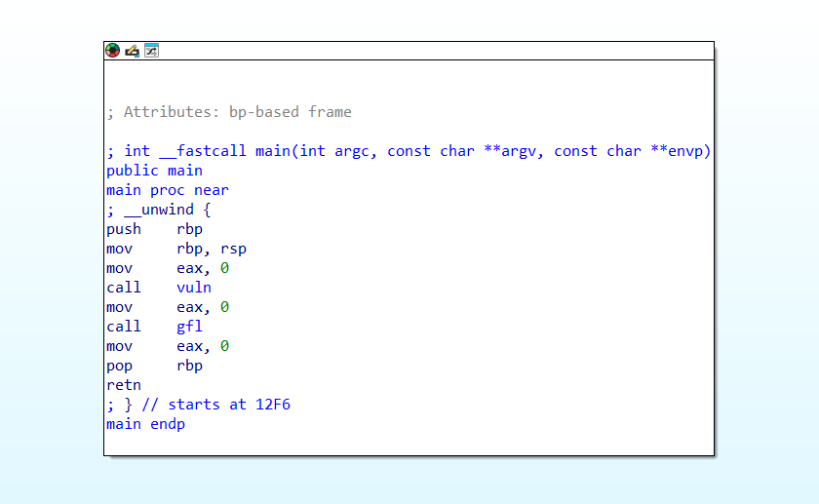
Task: Click the graph group nodes icon
Action: [151, 51]
